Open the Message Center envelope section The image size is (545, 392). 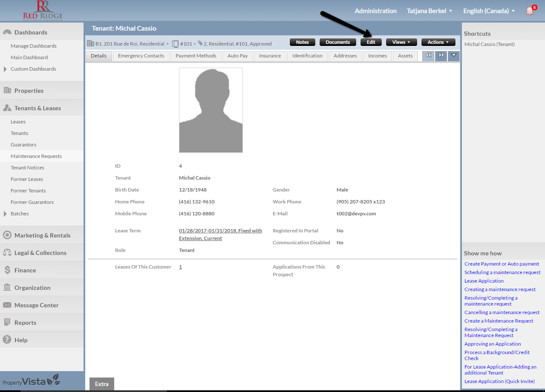tap(36, 305)
